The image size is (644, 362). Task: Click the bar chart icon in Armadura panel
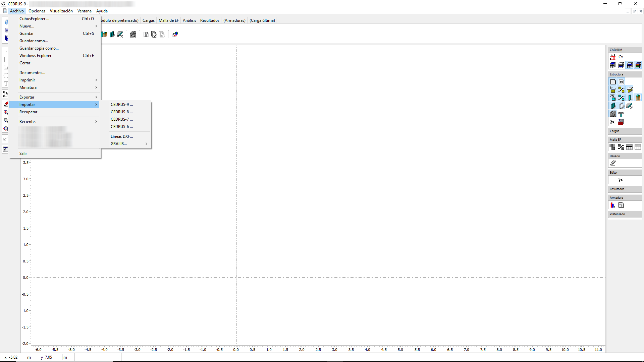pyautogui.click(x=613, y=205)
